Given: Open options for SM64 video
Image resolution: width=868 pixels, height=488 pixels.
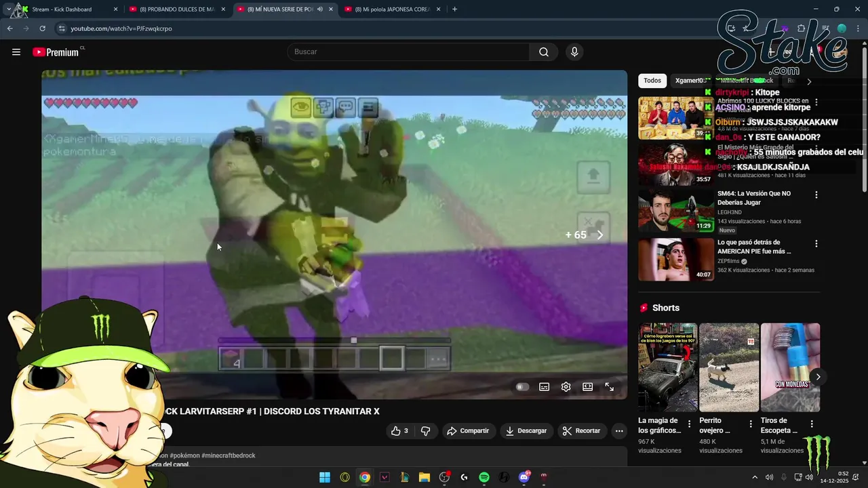Looking at the screenshot, I should (x=816, y=195).
